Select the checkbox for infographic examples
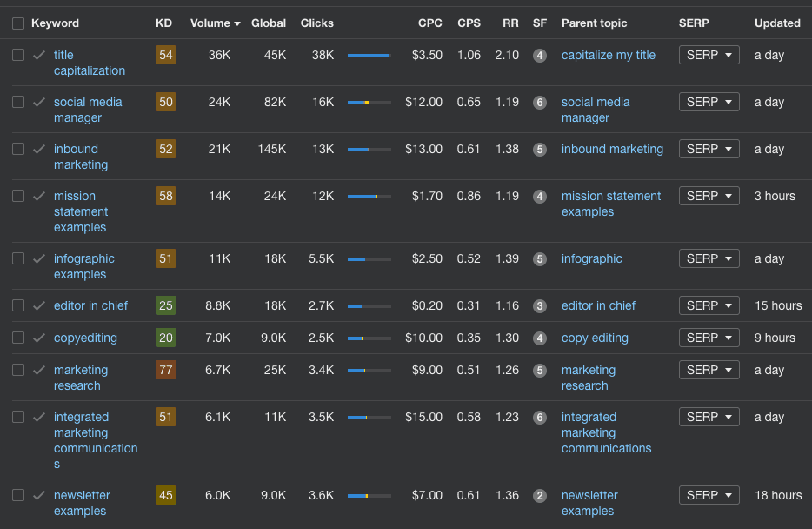This screenshot has width=812, height=529. tap(17, 258)
